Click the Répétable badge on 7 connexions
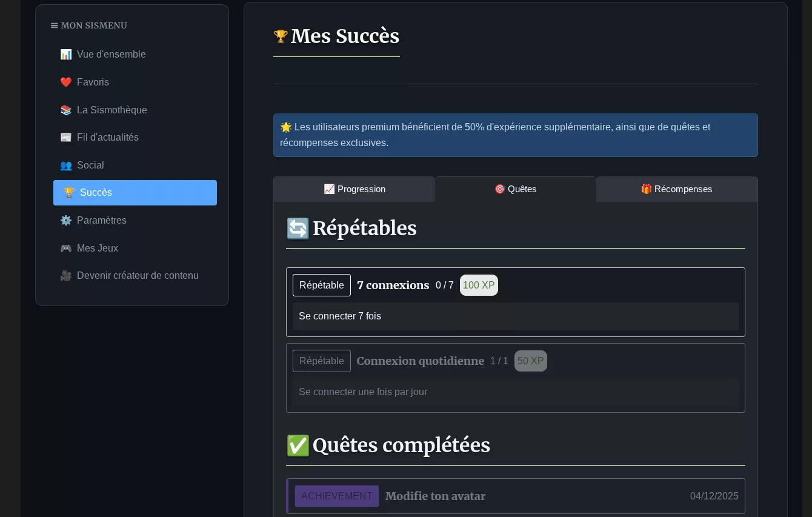This screenshot has width=812, height=517. click(x=322, y=285)
